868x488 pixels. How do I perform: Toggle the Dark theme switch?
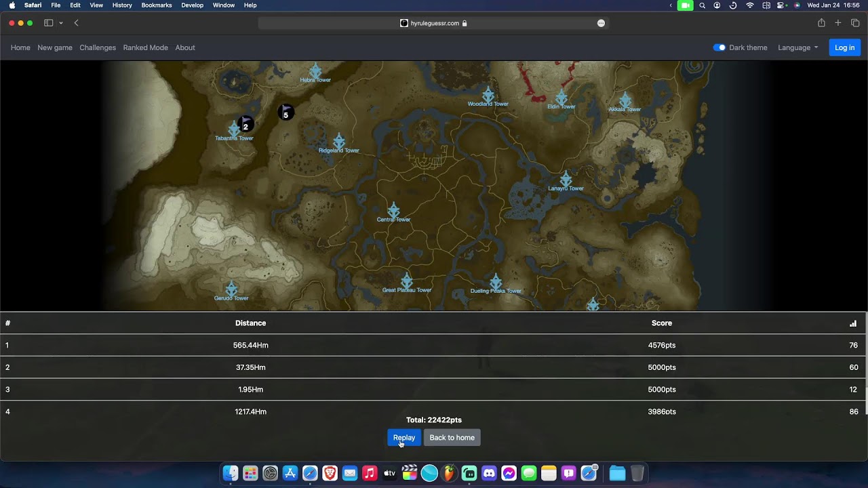pyautogui.click(x=719, y=47)
